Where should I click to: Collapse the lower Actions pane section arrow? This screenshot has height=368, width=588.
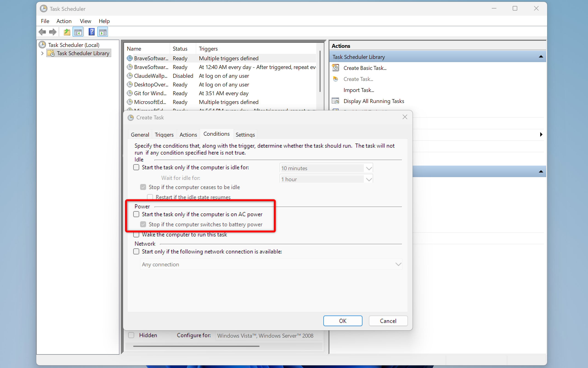point(541,172)
